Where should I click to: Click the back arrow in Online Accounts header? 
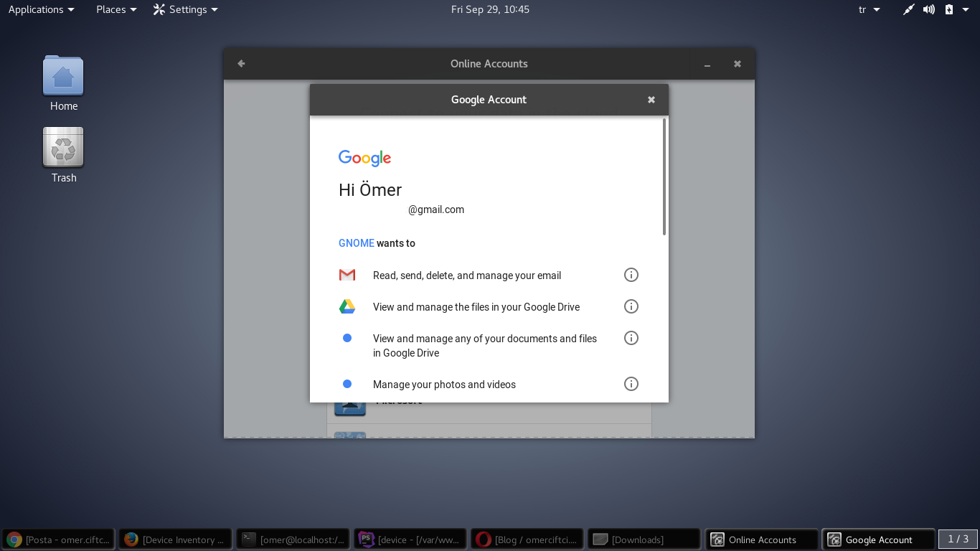pos(241,64)
